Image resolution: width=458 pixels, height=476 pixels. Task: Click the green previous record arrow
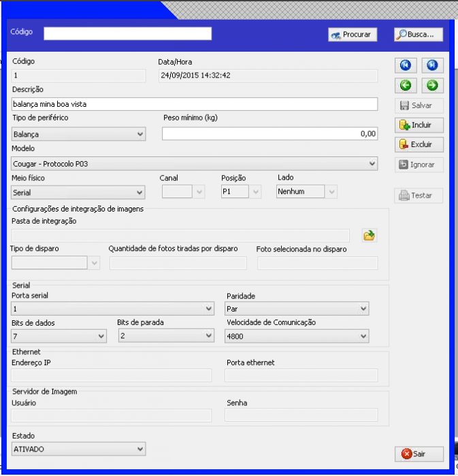406,85
